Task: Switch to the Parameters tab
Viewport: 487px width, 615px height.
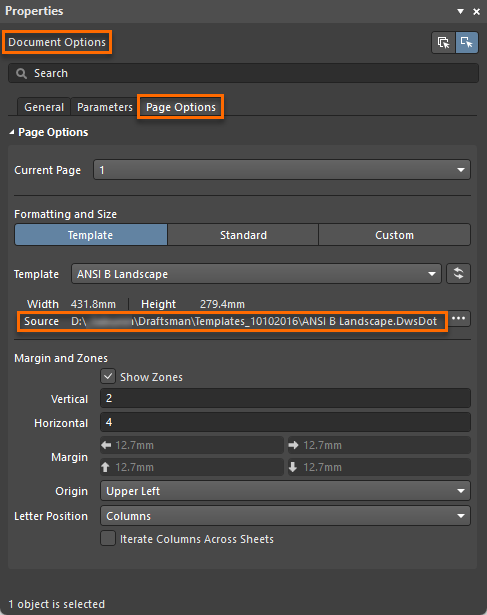Action: coord(105,107)
